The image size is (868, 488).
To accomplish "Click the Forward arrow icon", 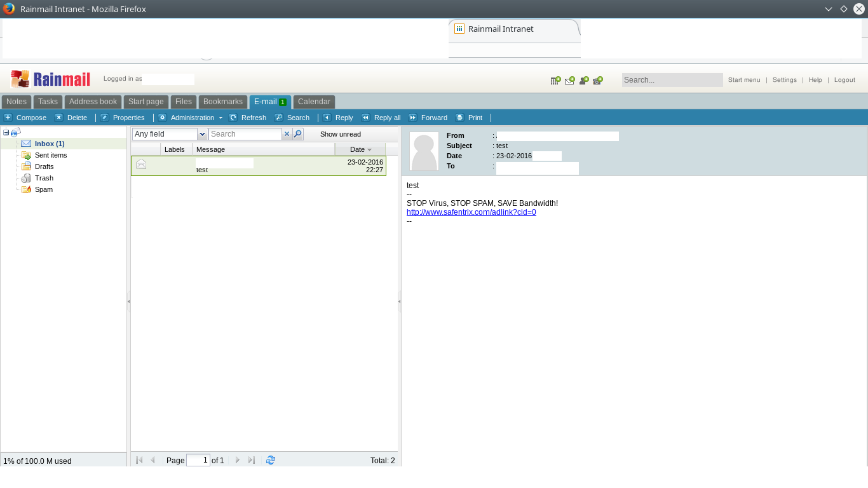I will tap(412, 118).
